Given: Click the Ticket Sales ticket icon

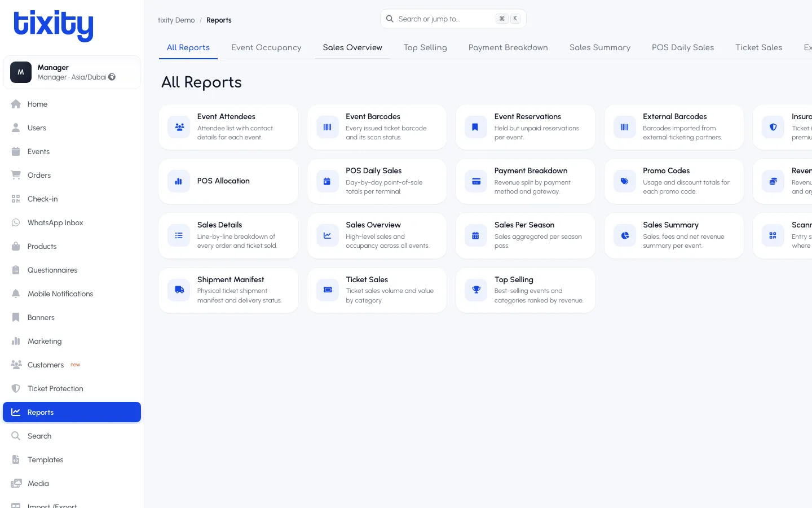Looking at the screenshot, I should coord(328,290).
